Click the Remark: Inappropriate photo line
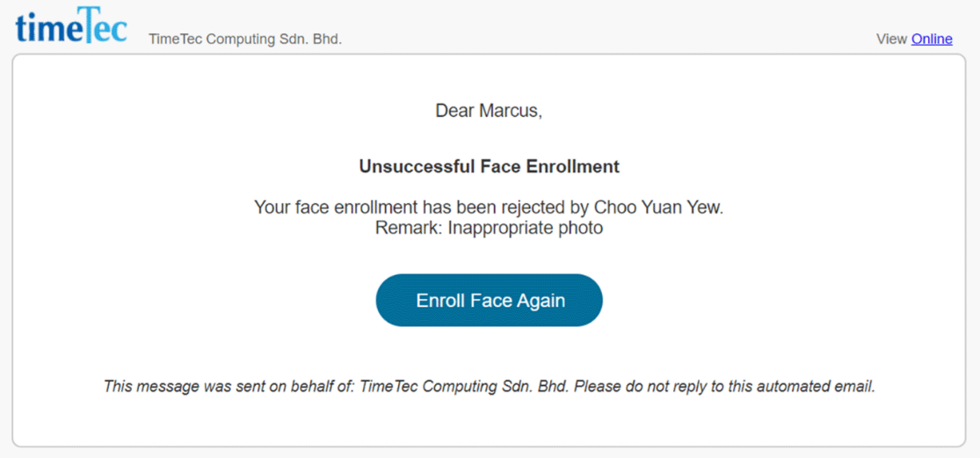Viewport: 980px width, 458px height. pyautogui.click(x=489, y=228)
